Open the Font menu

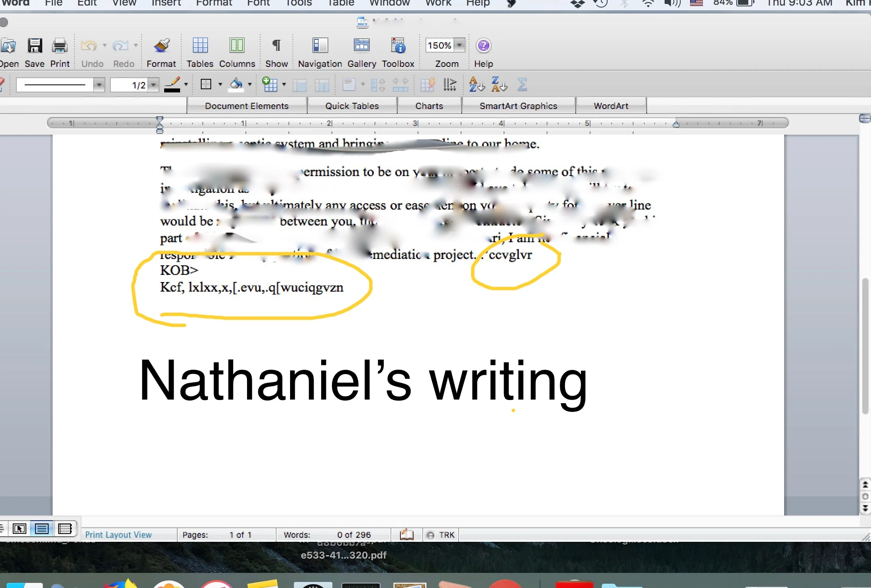[x=258, y=3]
